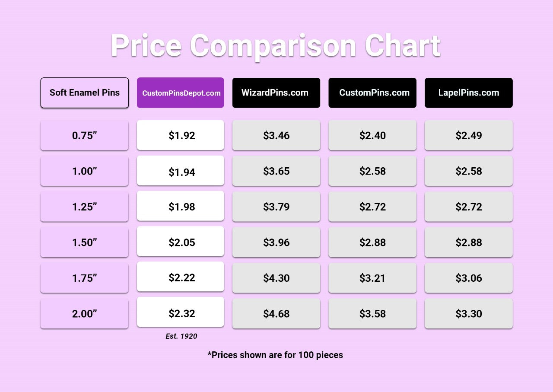Click the CustomPinsDepot.com purple header

tap(181, 93)
